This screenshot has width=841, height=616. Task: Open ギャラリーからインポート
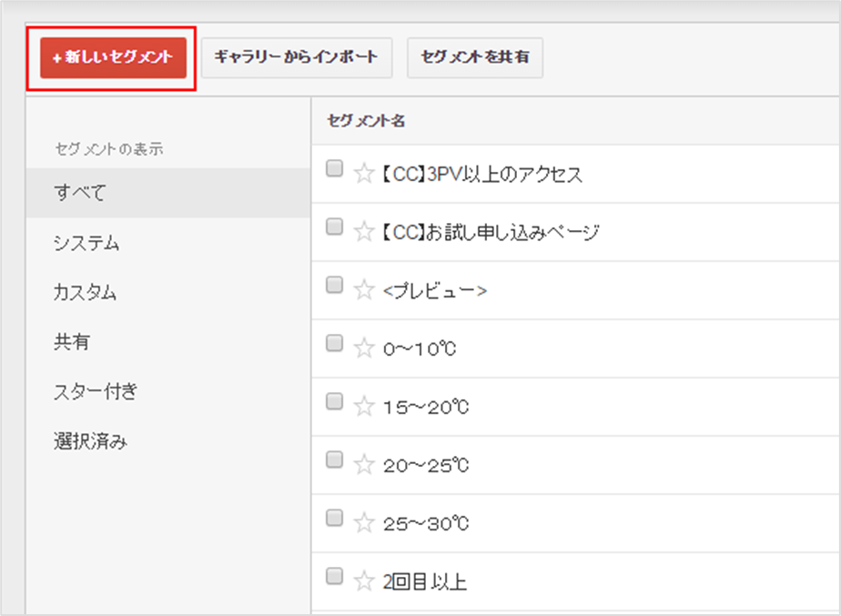[297, 58]
